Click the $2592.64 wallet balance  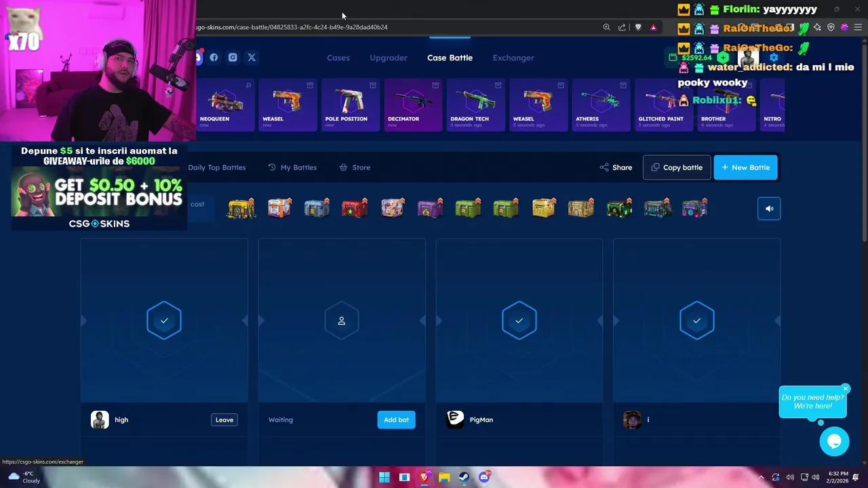pyautogui.click(x=696, y=58)
